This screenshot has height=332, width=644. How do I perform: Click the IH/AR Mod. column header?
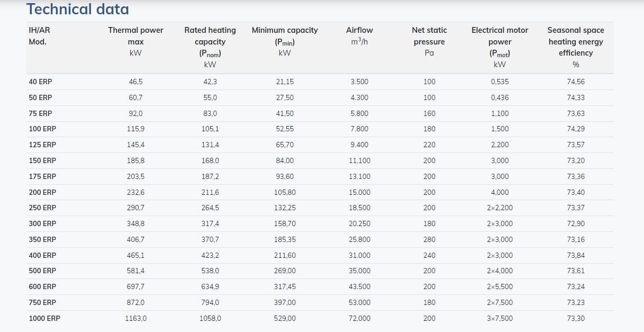(39, 36)
